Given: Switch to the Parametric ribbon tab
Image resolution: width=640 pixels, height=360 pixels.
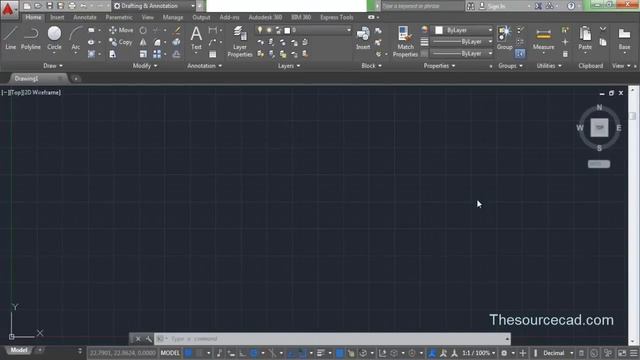Looking at the screenshot, I should 119,17.
